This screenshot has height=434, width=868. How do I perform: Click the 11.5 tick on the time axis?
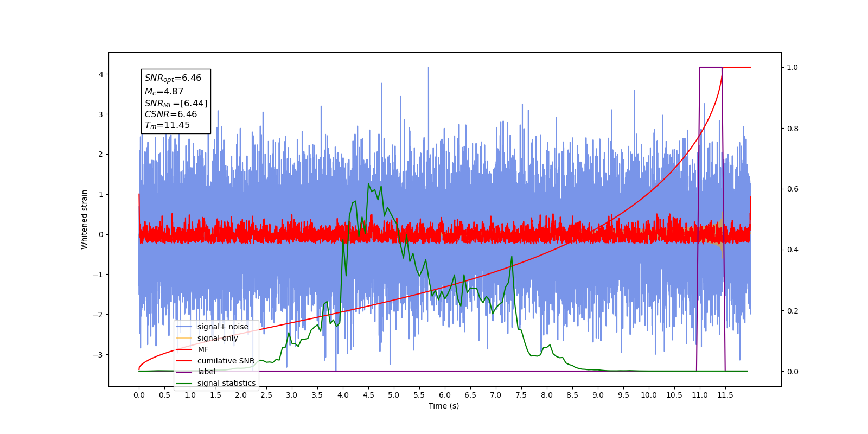725,395
